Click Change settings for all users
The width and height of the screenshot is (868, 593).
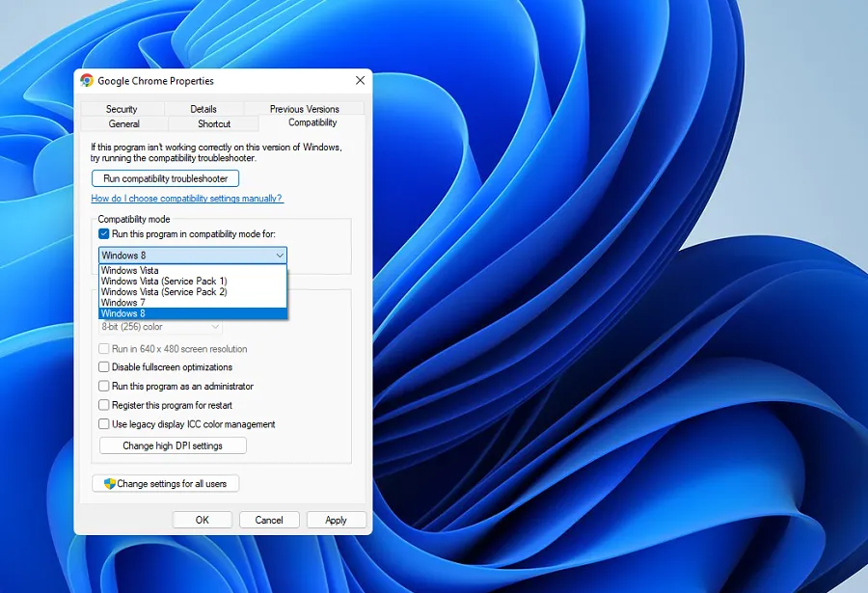click(x=166, y=483)
